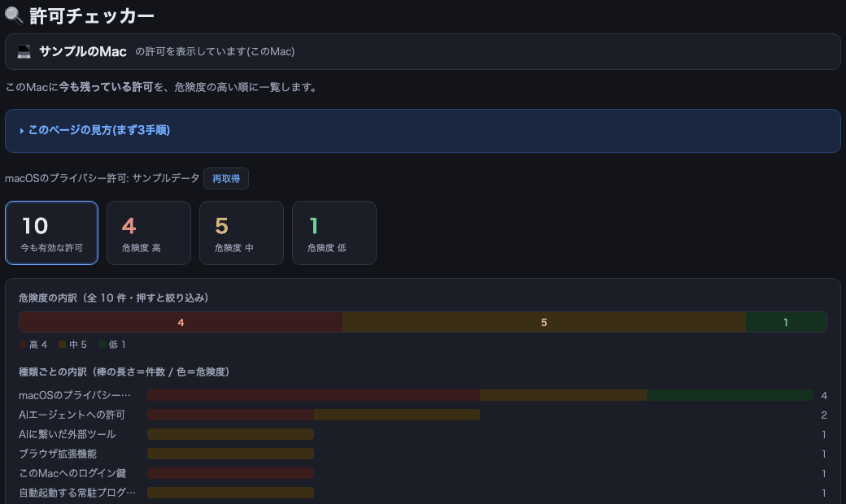This screenshot has width=846, height=504.
Task: Click the magnifying glass icon beside 許可チェッカー
Action: click(14, 15)
